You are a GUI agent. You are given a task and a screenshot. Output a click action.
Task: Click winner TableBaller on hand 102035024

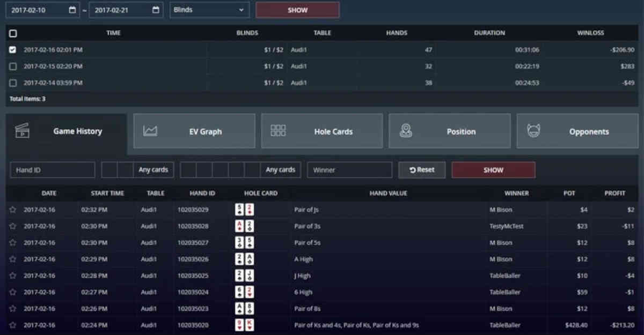point(505,293)
